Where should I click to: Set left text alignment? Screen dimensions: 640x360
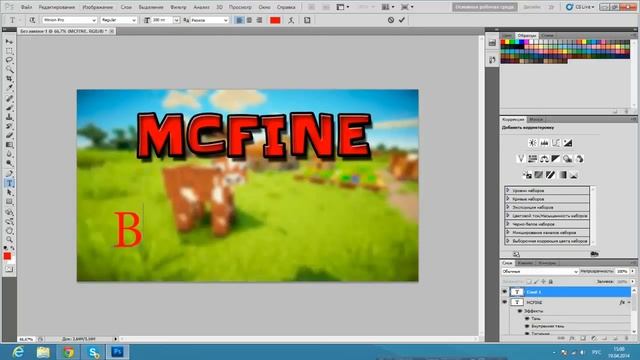tap(240, 20)
